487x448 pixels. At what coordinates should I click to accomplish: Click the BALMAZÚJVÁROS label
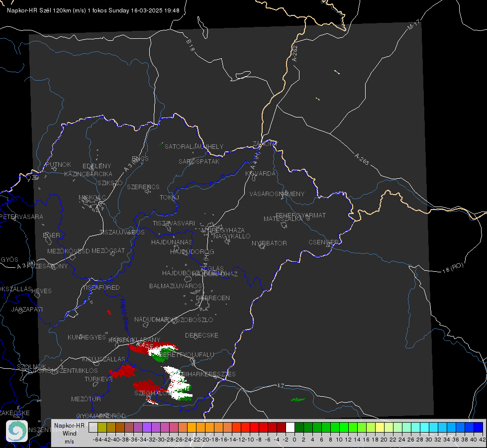click(x=176, y=286)
